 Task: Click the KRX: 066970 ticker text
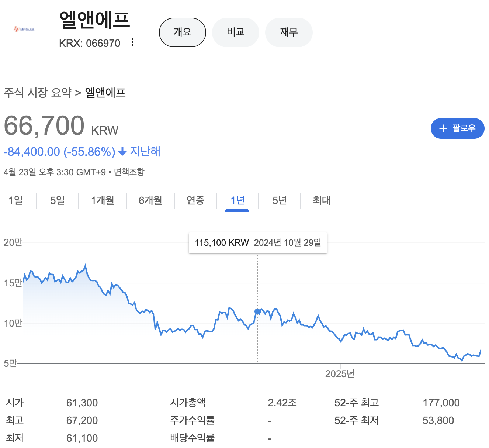tap(90, 43)
